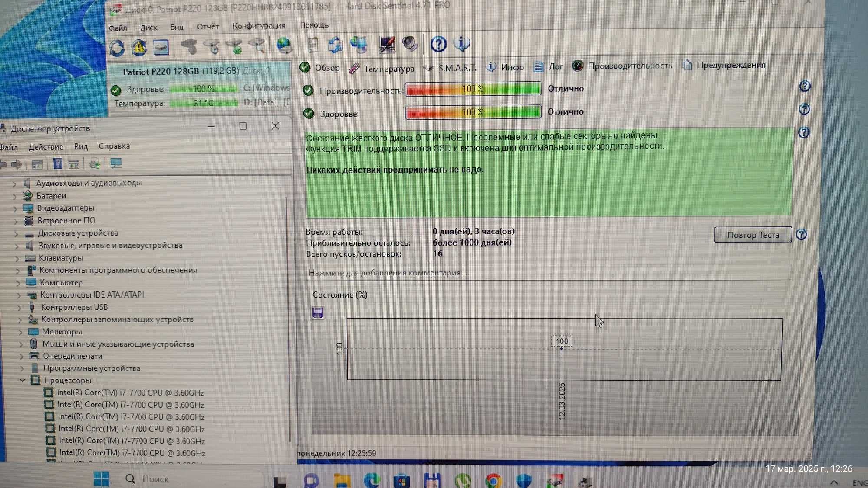Expand Аудиовходы и аудиовыходы node
Screen dimensions: 868x488
(x=14, y=184)
